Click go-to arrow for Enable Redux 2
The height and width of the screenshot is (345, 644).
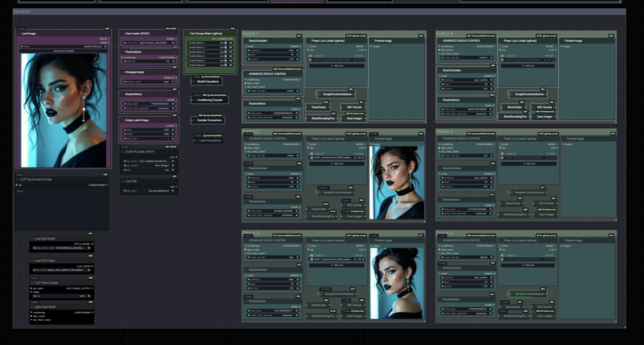click(231, 48)
